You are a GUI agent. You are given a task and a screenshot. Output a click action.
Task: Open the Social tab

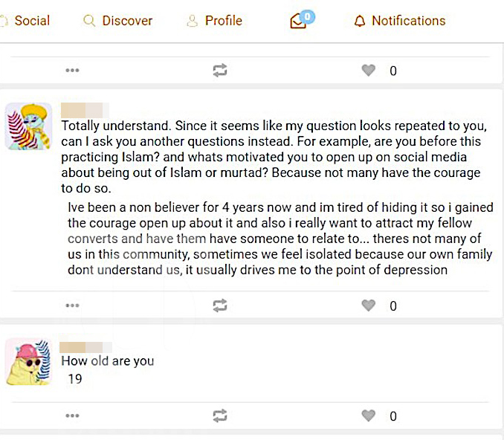[x=30, y=21]
